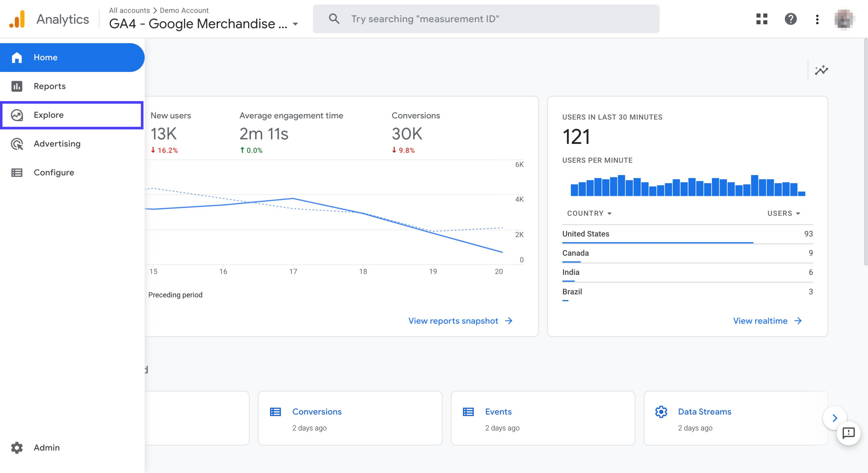
Task: Click the Advertising target icon
Action: tap(17, 144)
